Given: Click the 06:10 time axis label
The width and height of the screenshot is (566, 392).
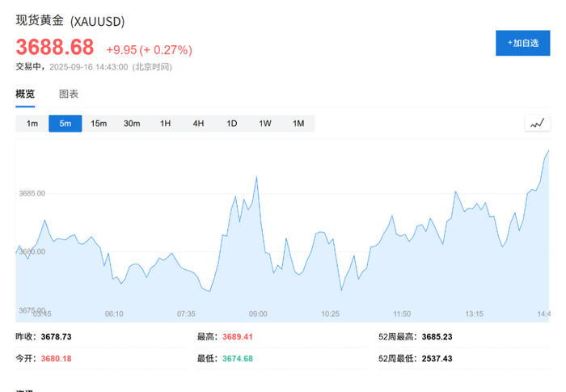Looking at the screenshot, I should pos(113,314).
